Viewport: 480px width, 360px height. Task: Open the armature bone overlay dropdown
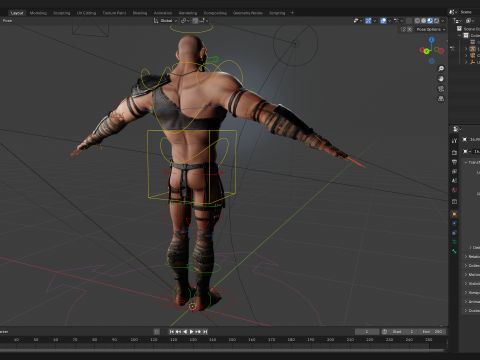point(398,21)
